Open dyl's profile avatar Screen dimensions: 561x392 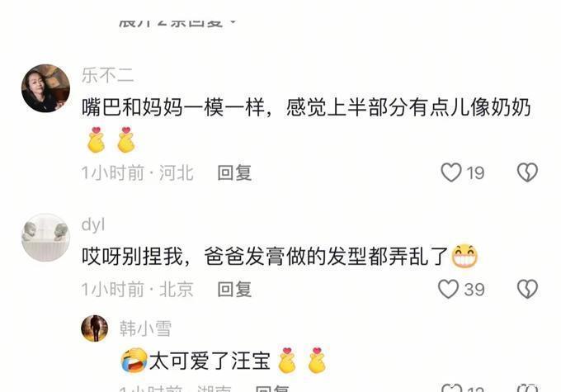pyautogui.click(x=46, y=237)
